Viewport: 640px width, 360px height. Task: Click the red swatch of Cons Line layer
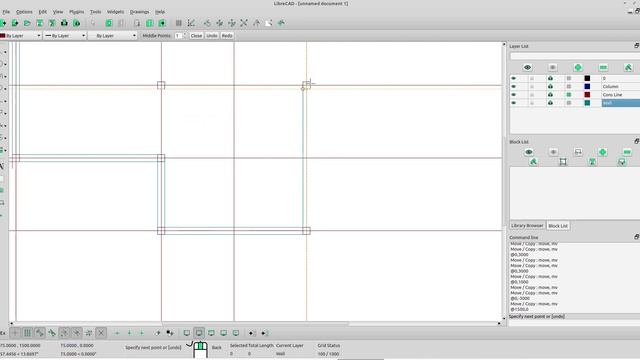587,95
